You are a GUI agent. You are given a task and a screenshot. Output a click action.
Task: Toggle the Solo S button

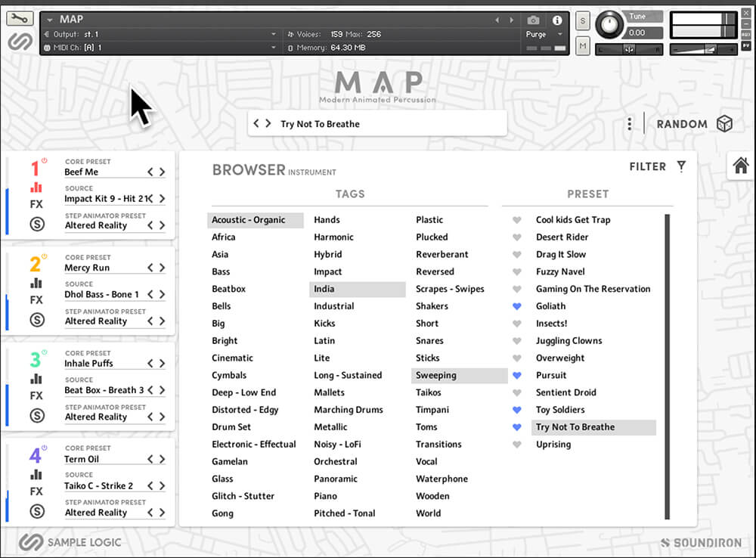pyautogui.click(x=583, y=21)
